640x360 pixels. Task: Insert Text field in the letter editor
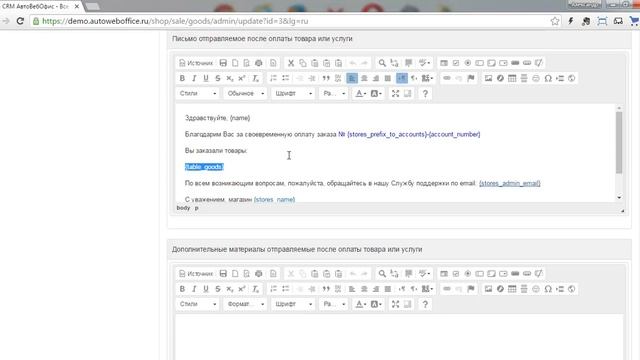479,63
